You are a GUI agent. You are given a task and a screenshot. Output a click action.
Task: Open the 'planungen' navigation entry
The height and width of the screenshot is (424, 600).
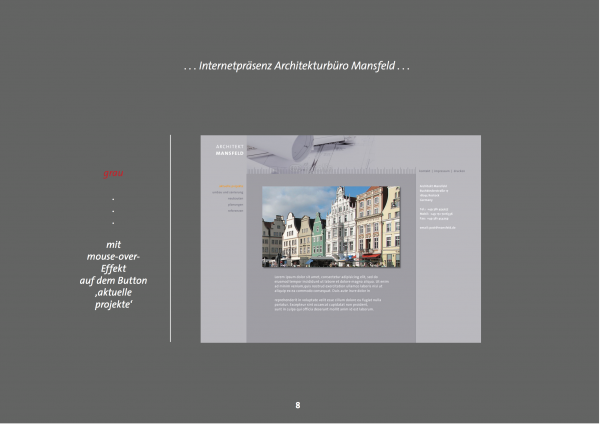coord(235,204)
